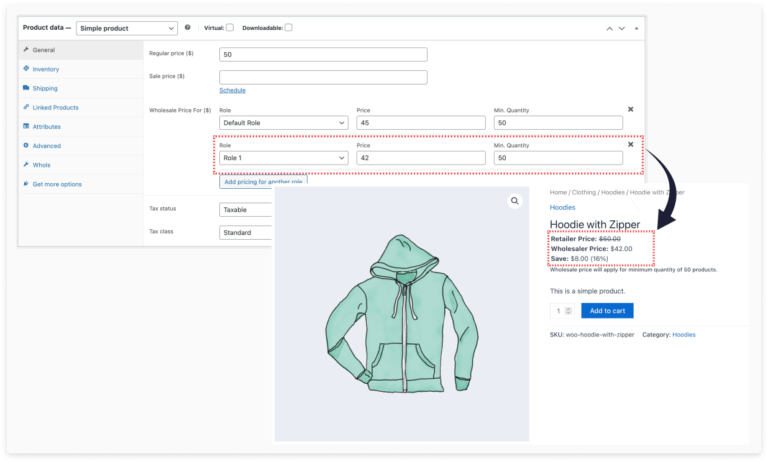The height and width of the screenshot is (462, 768).
Task: Open the Advanced tab
Action: click(81, 146)
